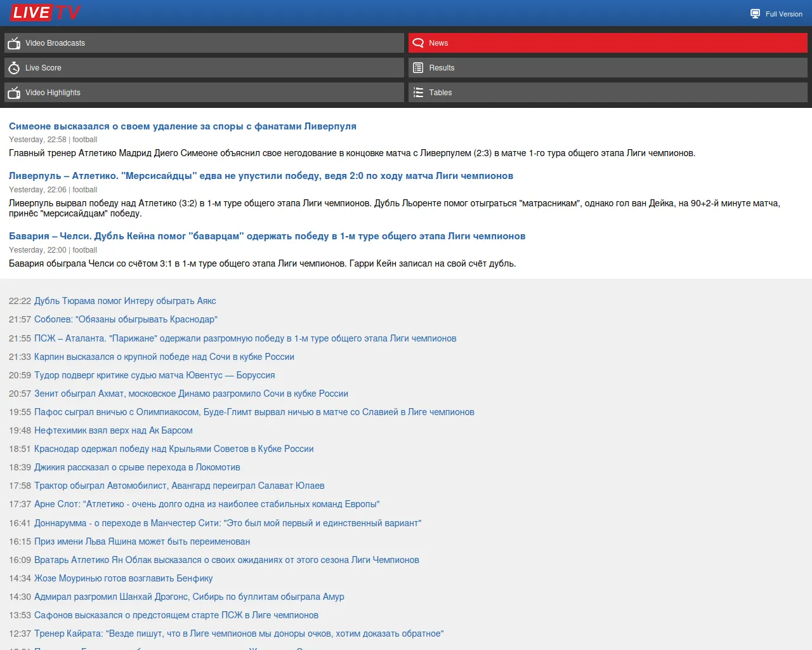Go to the Results menu item

pos(608,68)
